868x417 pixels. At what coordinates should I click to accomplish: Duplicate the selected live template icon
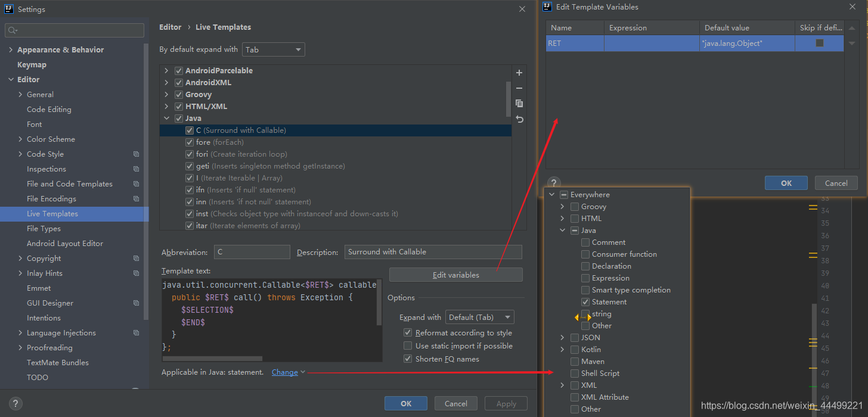[519, 104]
